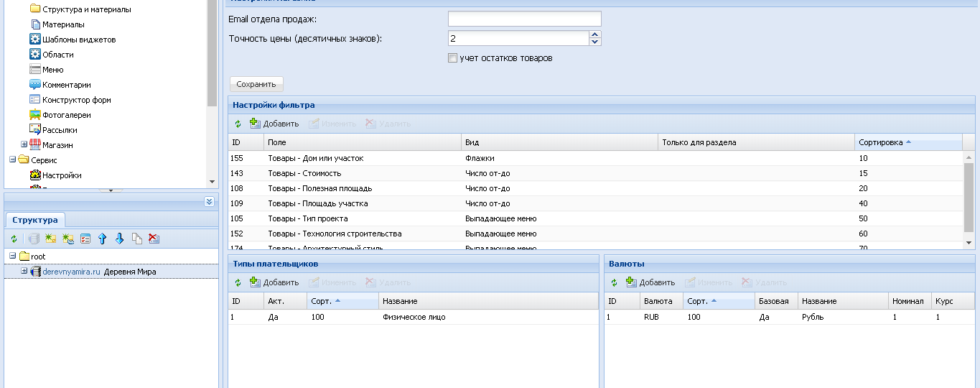The image size is (980, 388).
Task: Add a new payer type in Типы плательщиков
Action: pos(274,282)
